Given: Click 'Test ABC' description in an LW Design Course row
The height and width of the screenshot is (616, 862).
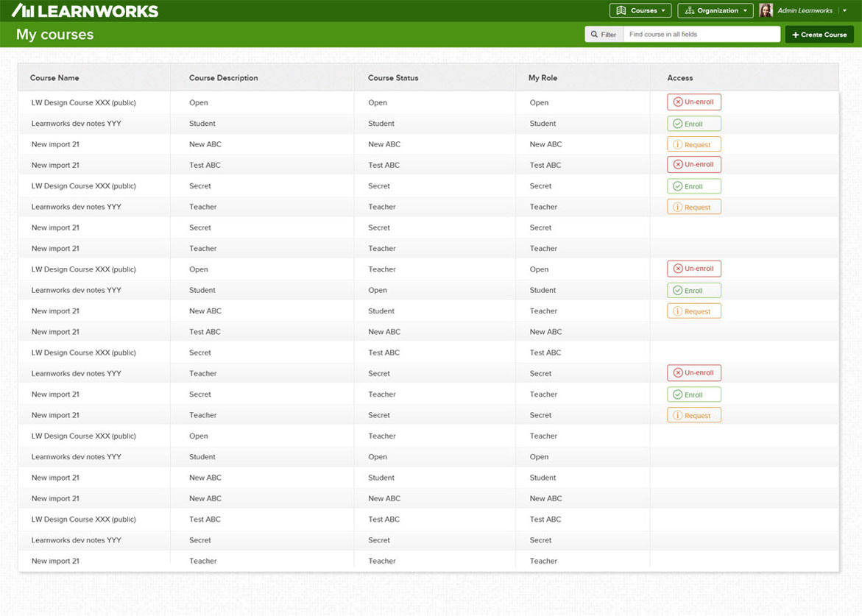Looking at the screenshot, I should pyautogui.click(x=205, y=520).
